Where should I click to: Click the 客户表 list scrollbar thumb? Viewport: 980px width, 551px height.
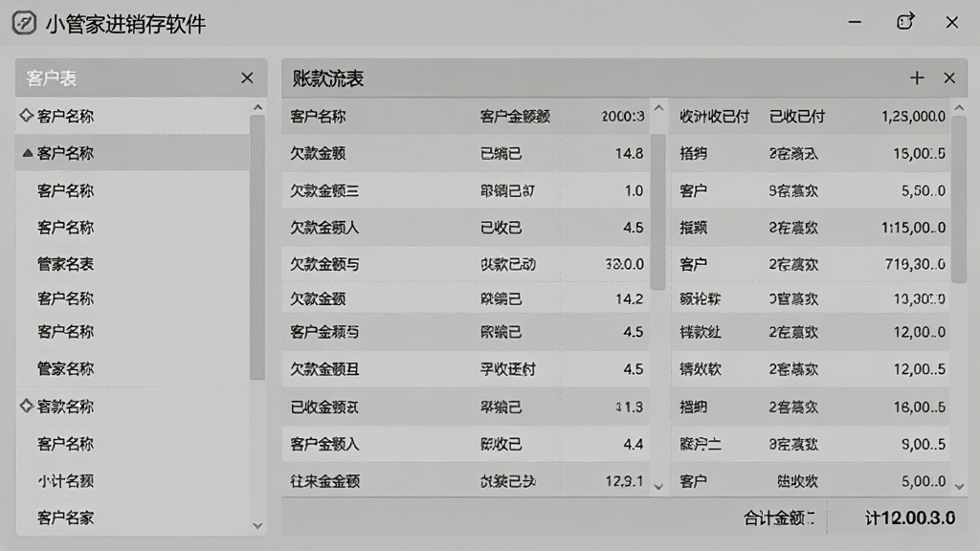coord(257,248)
